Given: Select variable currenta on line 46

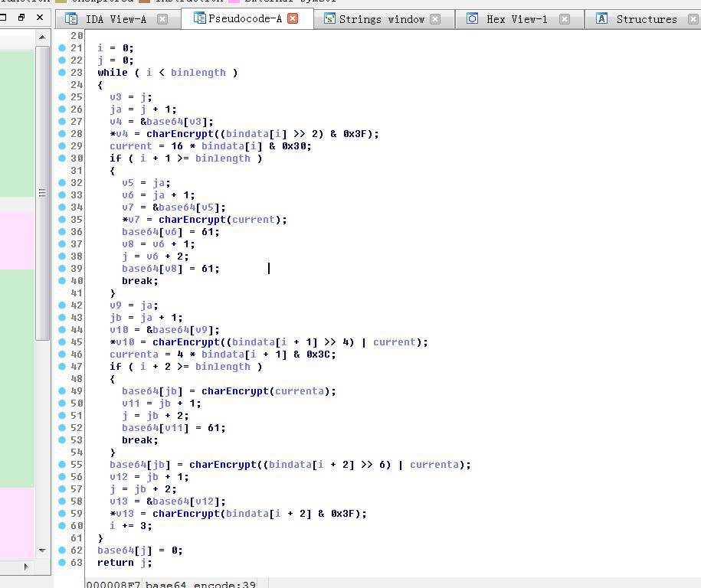Looking at the screenshot, I should pos(133,354).
